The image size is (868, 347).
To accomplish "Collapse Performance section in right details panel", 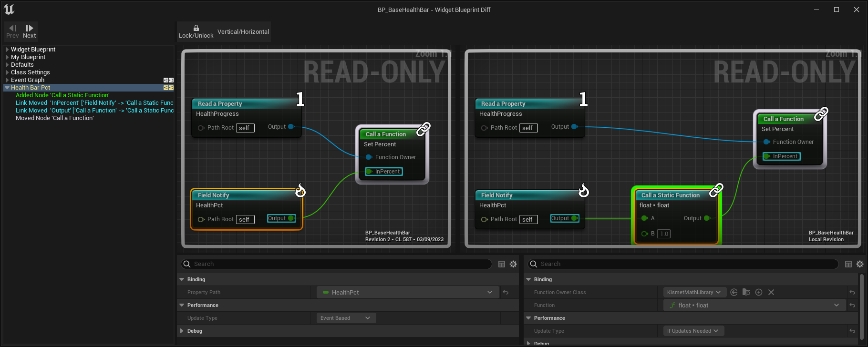I will pyautogui.click(x=528, y=318).
